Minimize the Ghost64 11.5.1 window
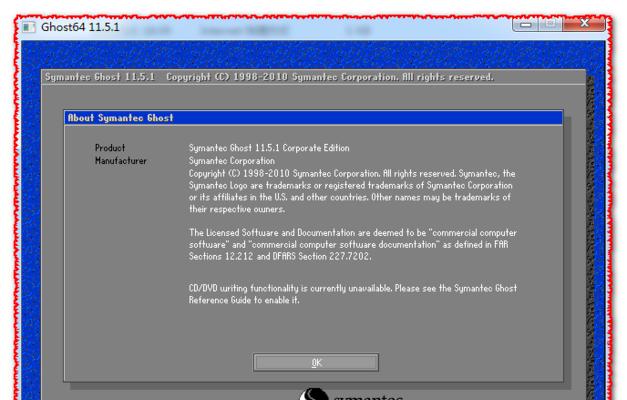The height and width of the screenshot is (400, 627). (x=526, y=24)
